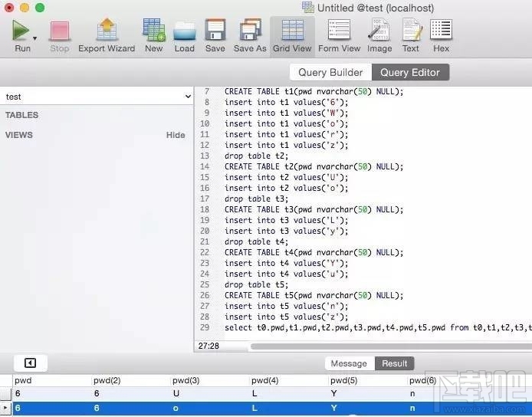Click the window title document icon
The width and height of the screenshot is (532, 417).
308,8
